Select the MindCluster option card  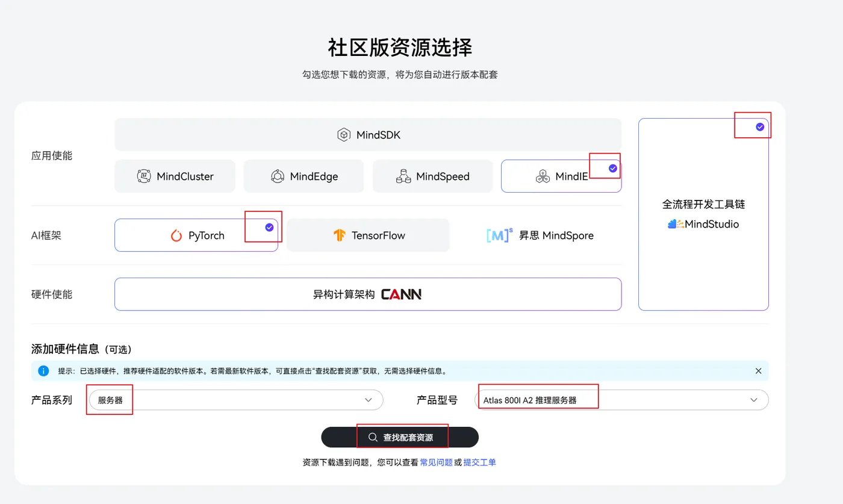175,176
